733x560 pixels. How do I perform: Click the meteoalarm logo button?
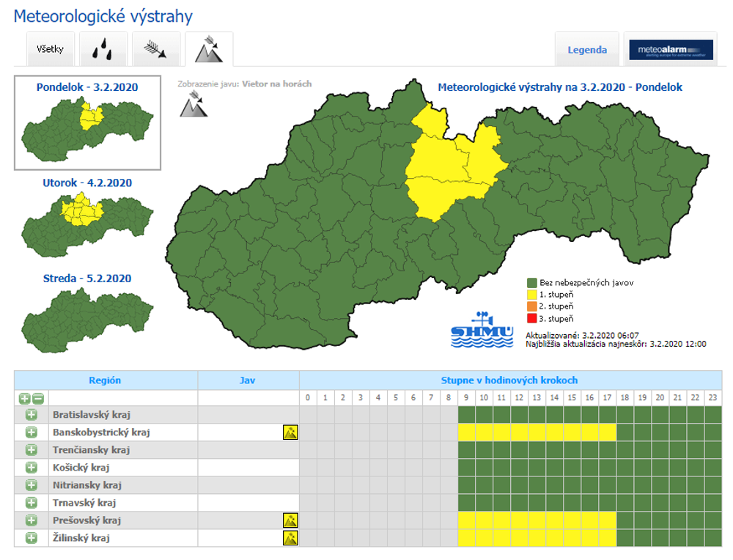[671, 50]
